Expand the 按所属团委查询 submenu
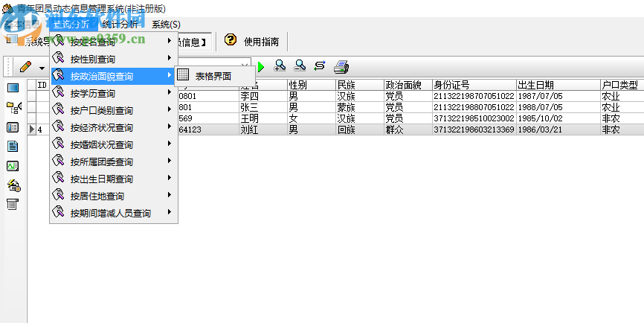 [x=114, y=162]
